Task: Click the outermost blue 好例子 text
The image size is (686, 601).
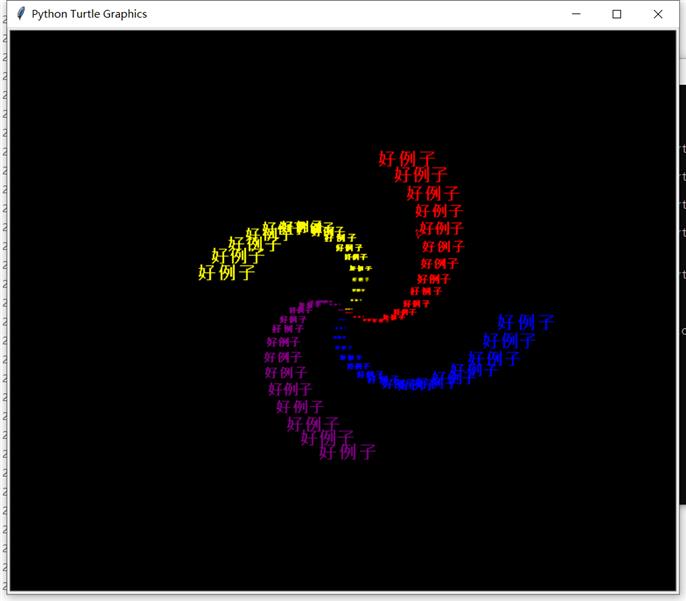Action: pyautogui.click(x=525, y=322)
